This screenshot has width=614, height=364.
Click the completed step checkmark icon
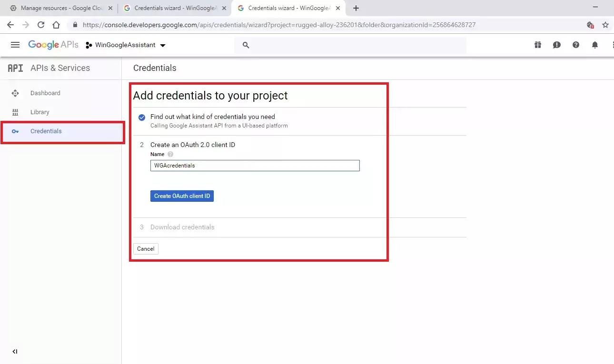pyautogui.click(x=142, y=118)
